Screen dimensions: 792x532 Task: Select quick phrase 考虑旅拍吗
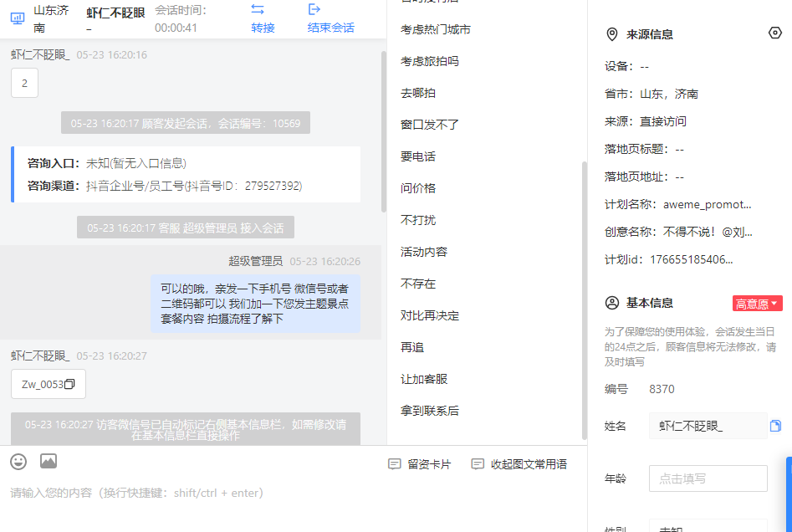430,62
